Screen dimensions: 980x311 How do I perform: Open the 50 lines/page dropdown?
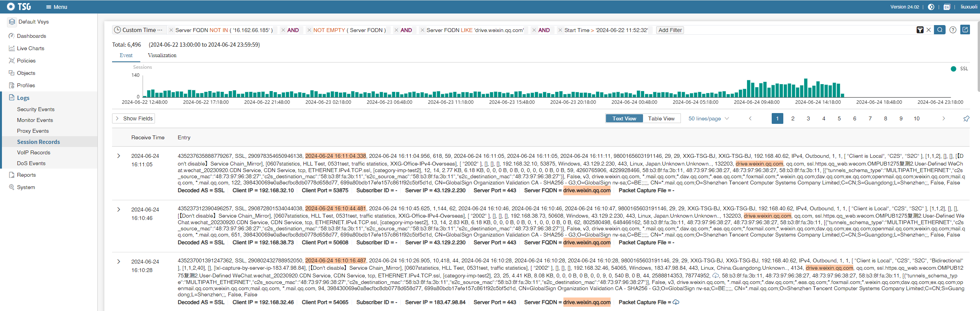coord(708,118)
